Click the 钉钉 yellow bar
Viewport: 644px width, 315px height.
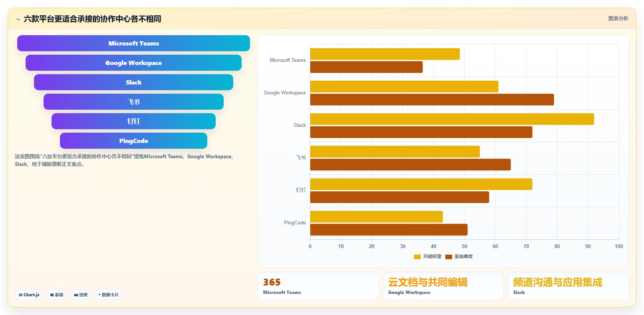[x=421, y=184]
